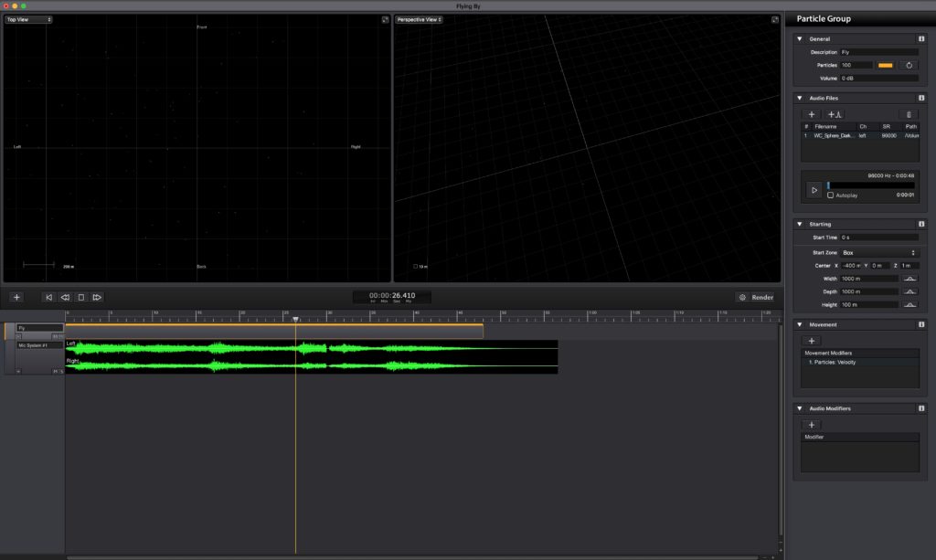
Task: Add an audio modifier with plus button
Action: pyautogui.click(x=812, y=425)
